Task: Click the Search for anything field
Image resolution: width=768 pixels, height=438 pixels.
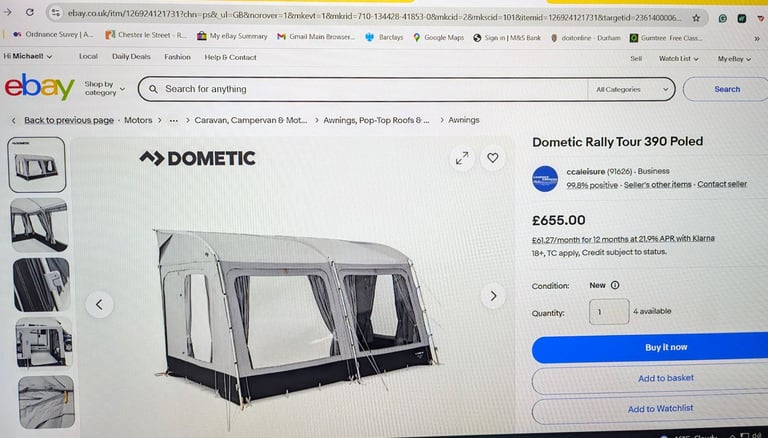Action: coord(362,89)
